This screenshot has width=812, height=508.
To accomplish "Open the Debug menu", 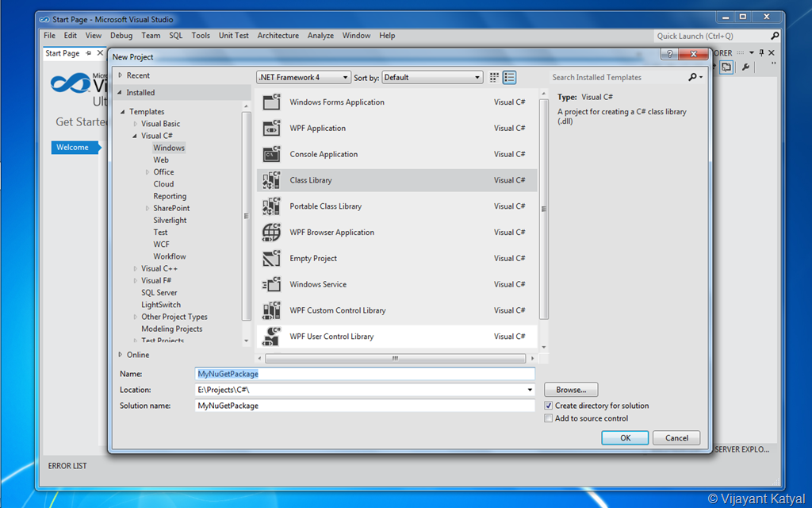I will pyautogui.click(x=121, y=36).
